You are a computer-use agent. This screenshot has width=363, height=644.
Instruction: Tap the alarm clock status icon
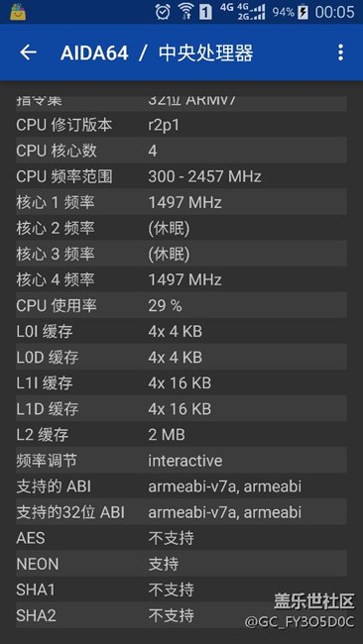coord(163,12)
